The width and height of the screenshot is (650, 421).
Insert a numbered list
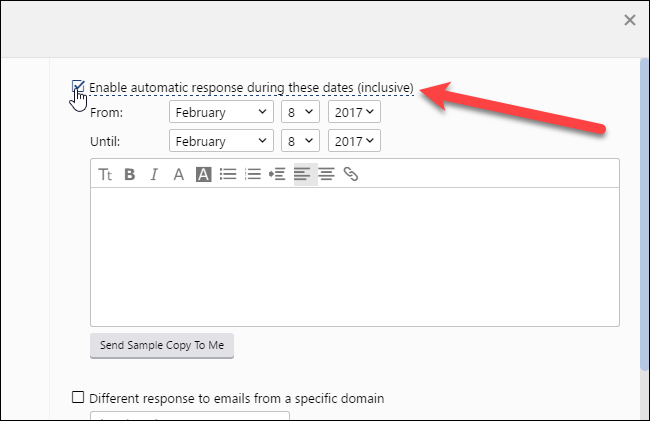pos(252,174)
